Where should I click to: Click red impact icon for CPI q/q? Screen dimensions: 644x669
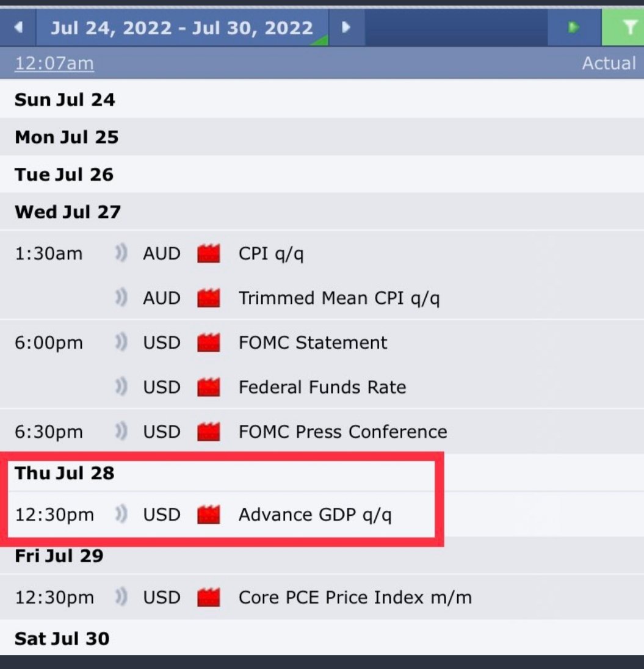tap(209, 253)
